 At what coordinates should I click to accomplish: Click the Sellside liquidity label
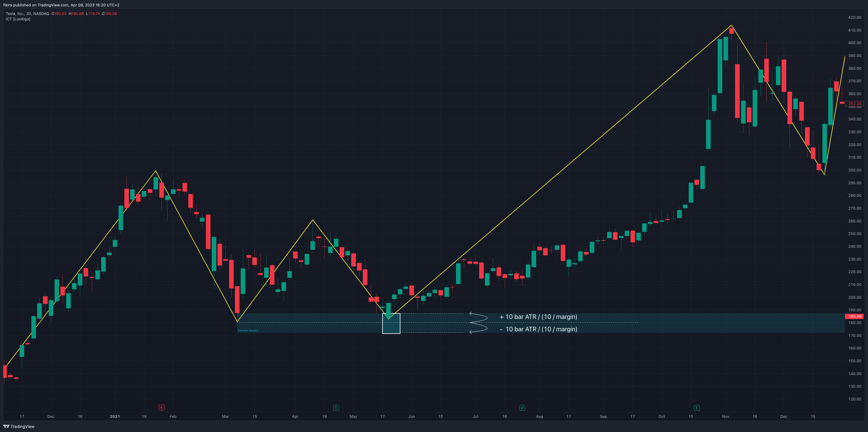[x=248, y=330]
